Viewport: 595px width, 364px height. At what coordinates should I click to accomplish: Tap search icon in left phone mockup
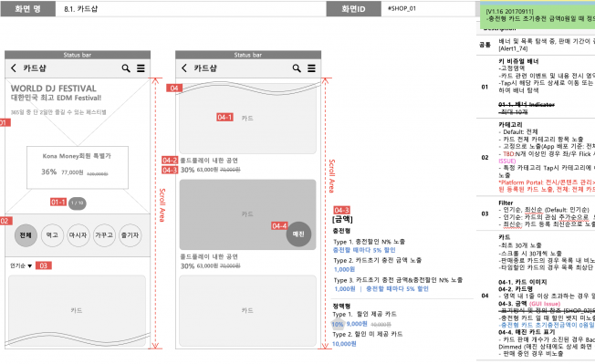coord(126,68)
